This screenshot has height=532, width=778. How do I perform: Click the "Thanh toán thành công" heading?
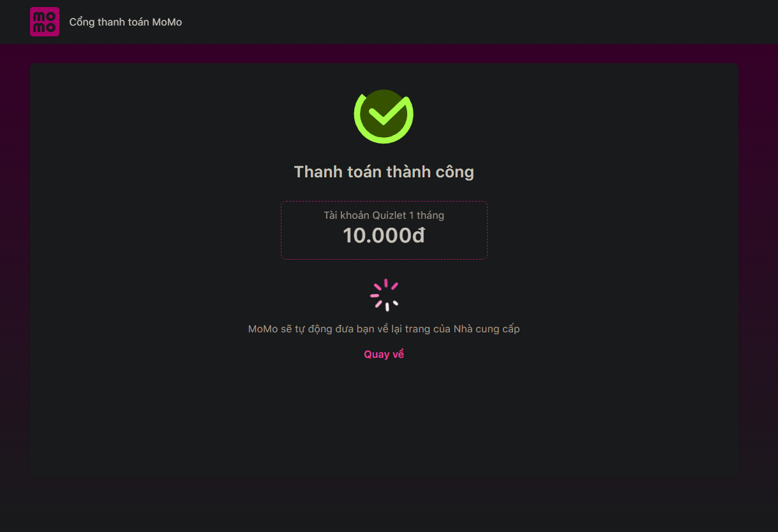(x=384, y=172)
